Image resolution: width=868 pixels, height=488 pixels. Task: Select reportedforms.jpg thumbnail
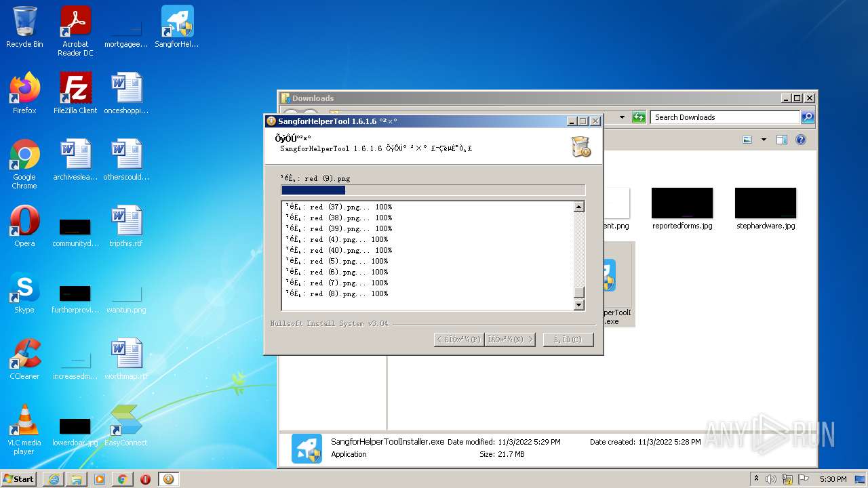pos(682,209)
